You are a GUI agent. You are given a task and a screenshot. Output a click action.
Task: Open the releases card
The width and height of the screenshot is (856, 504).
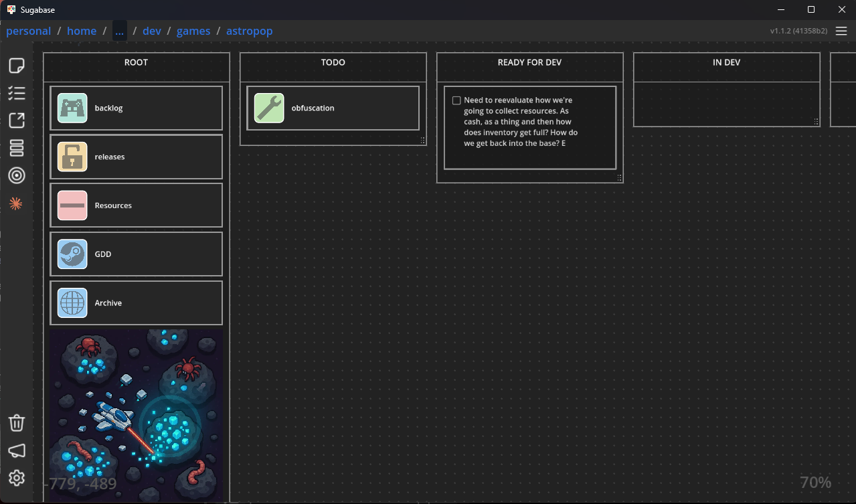coord(137,157)
